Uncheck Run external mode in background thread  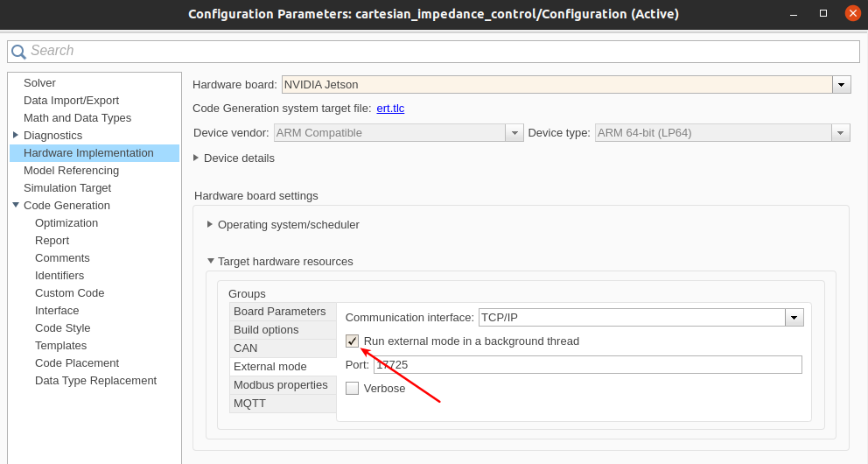point(353,341)
